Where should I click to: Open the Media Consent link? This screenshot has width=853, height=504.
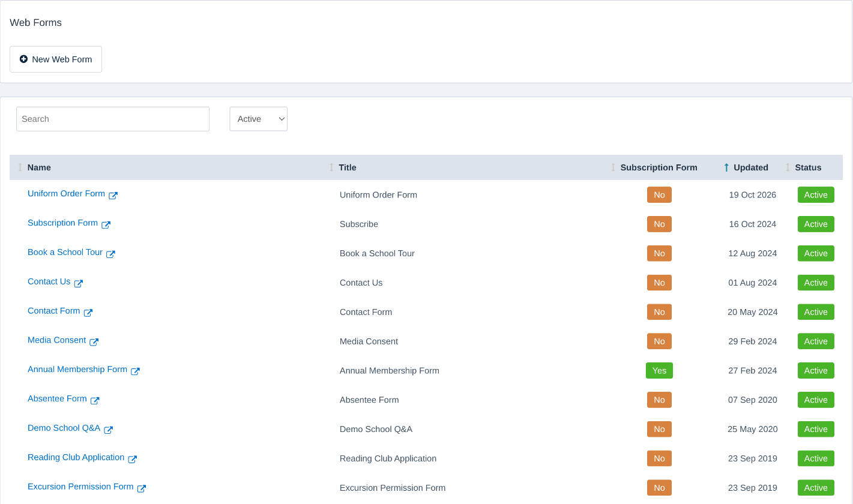click(57, 340)
